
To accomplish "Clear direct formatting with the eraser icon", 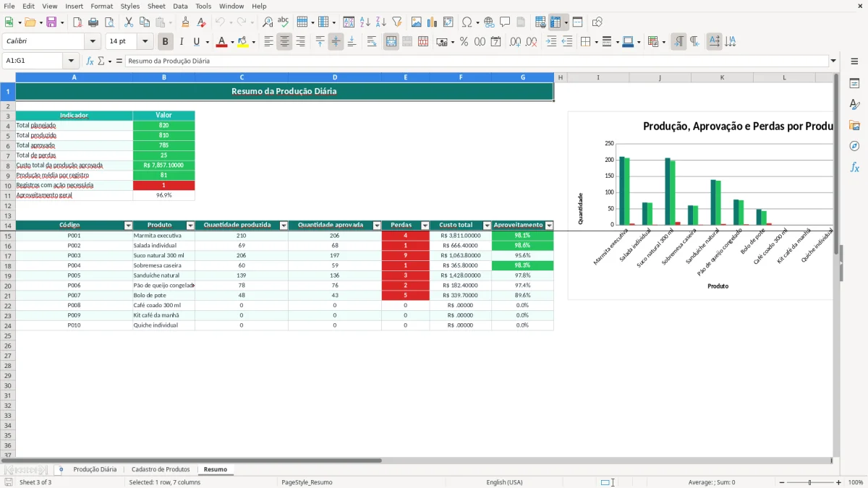I will tap(202, 22).
